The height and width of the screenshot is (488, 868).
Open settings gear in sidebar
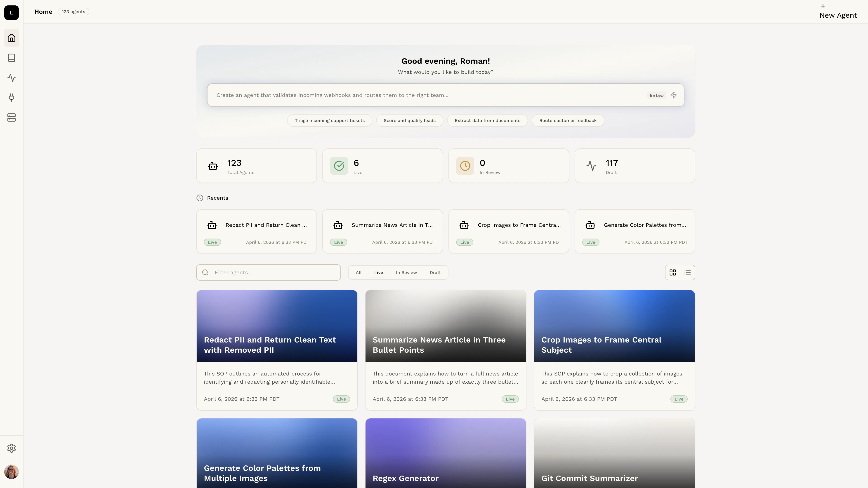click(x=12, y=448)
